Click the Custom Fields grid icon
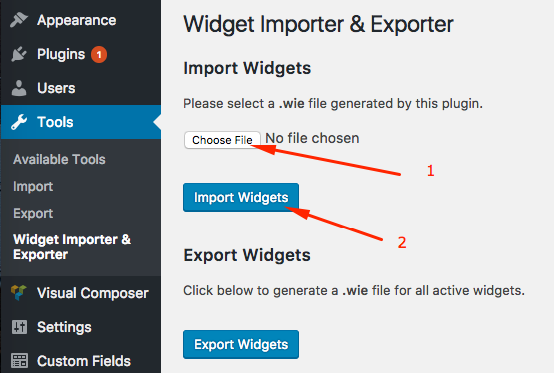The image size is (554, 373). coord(19,361)
